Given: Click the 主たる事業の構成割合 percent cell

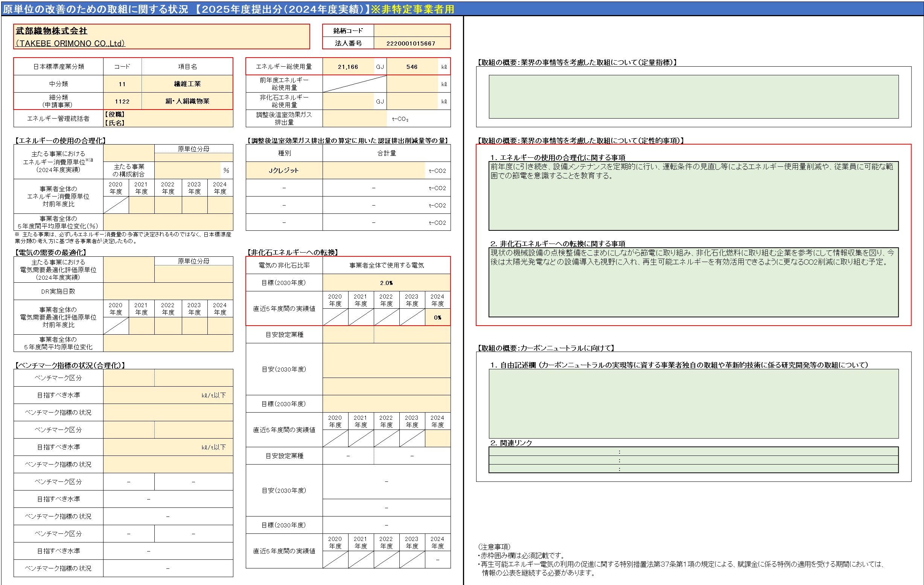Looking at the screenshot, I should (188, 171).
